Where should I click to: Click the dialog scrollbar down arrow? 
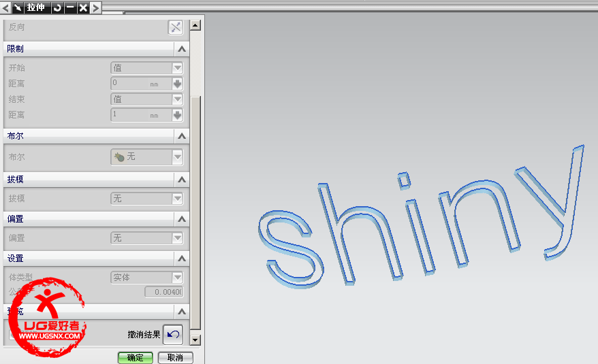click(x=195, y=340)
